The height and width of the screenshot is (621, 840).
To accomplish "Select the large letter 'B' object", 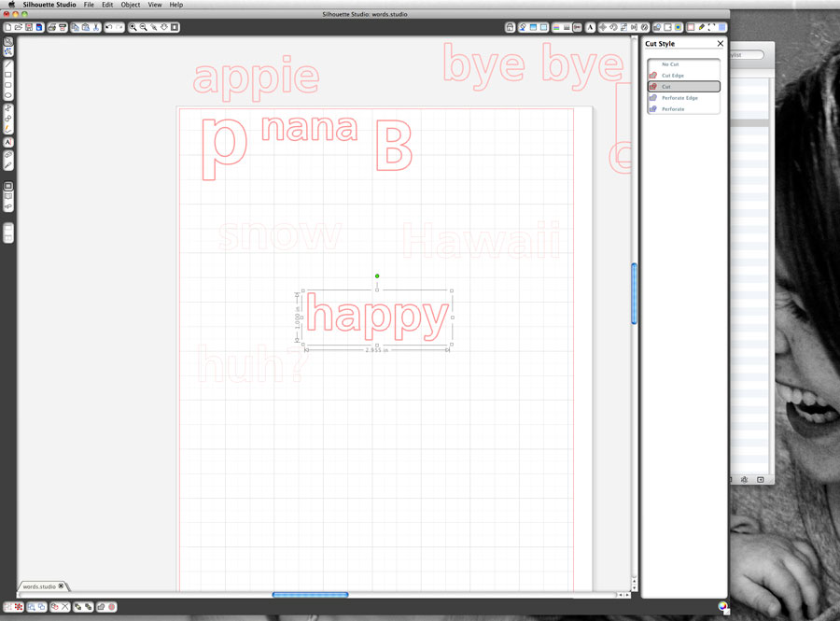I will click(x=394, y=145).
